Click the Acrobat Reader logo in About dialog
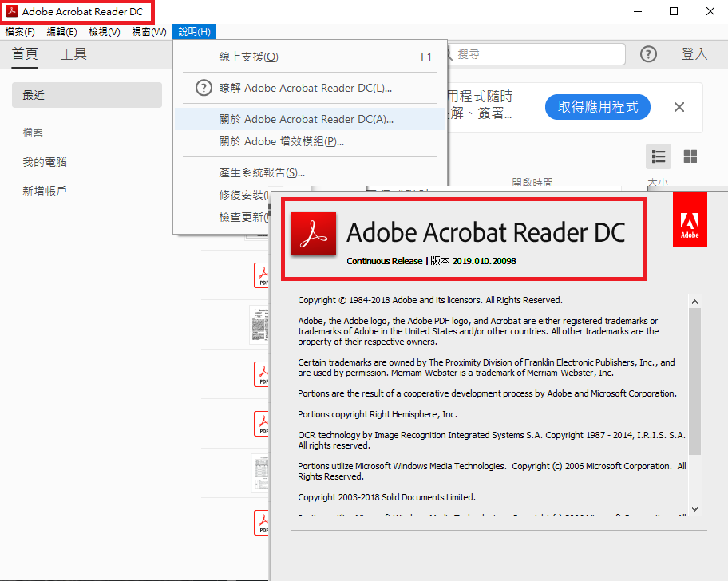728x581 pixels. pyautogui.click(x=313, y=233)
